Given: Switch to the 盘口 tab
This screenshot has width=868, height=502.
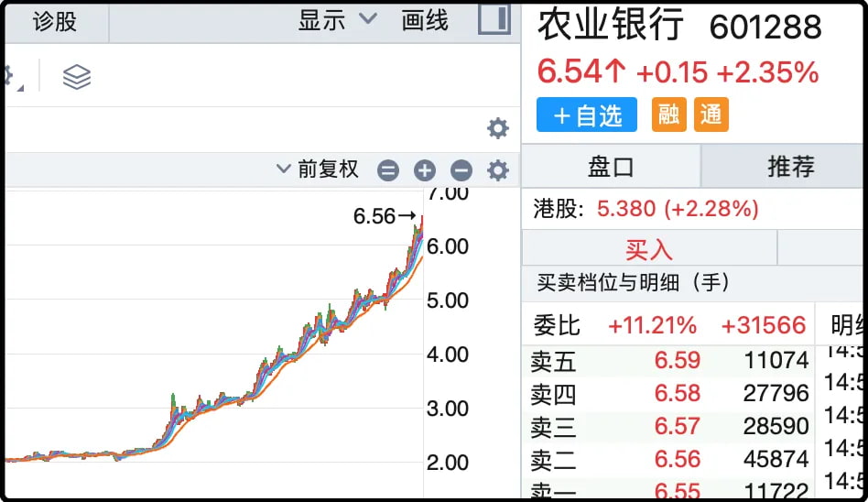Looking at the screenshot, I should [611, 166].
